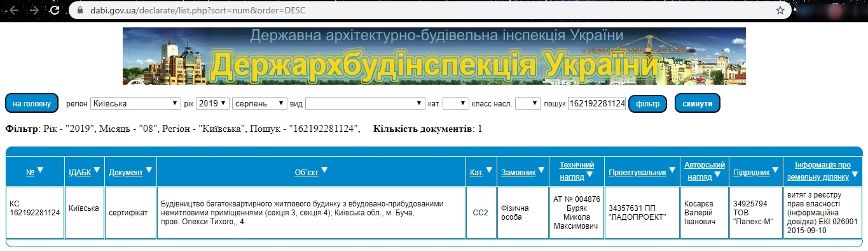Reload the page with refresh icon

point(55,11)
